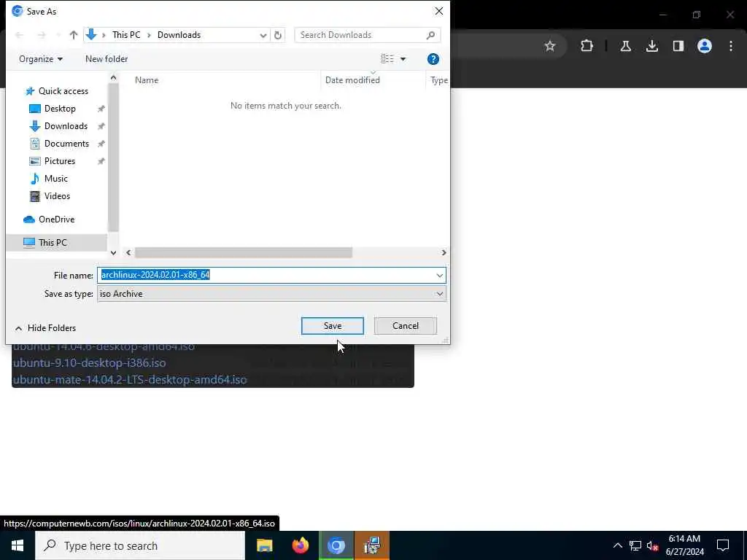Screen dimensions: 747x560
Task: Open the Windows Start menu
Action: pos(18,545)
